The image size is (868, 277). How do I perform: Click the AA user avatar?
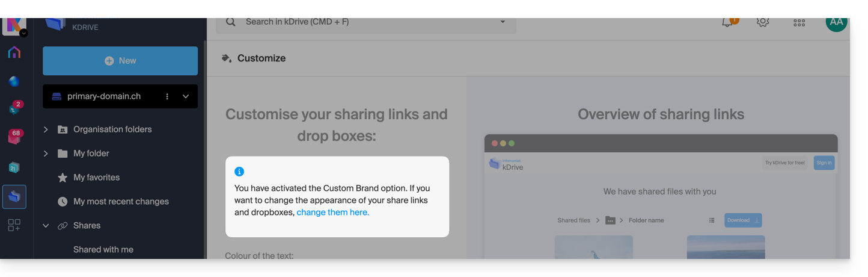(x=836, y=22)
